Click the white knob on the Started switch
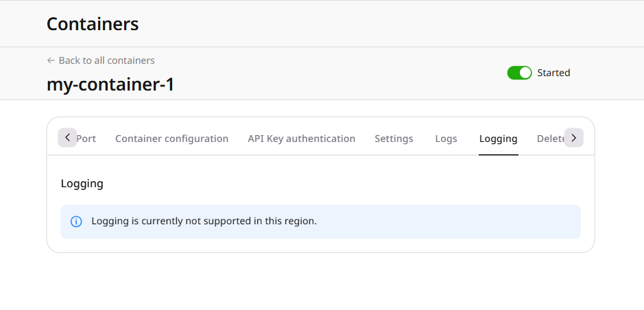The width and height of the screenshot is (644, 310). (525, 73)
